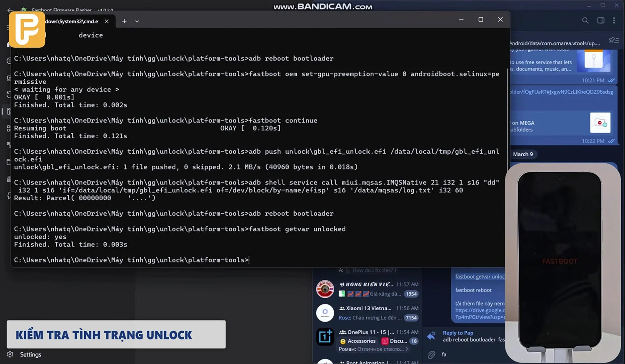Open the terminal tab list chevron
Image resolution: width=625 pixels, height=364 pixels.
point(137,21)
